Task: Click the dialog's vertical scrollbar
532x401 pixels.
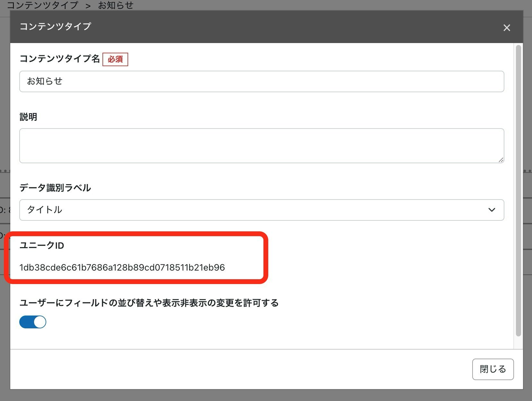Action: click(x=518, y=191)
